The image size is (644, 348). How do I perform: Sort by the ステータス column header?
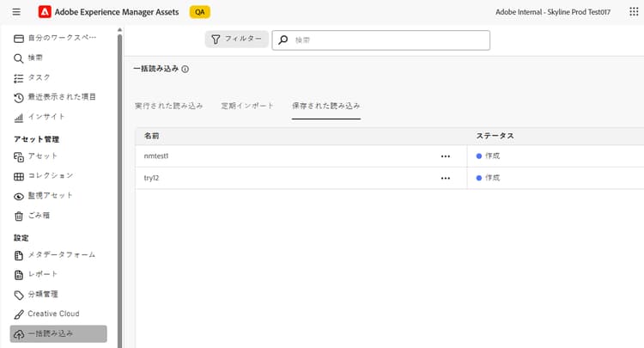pyautogui.click(x=495, y=136)
